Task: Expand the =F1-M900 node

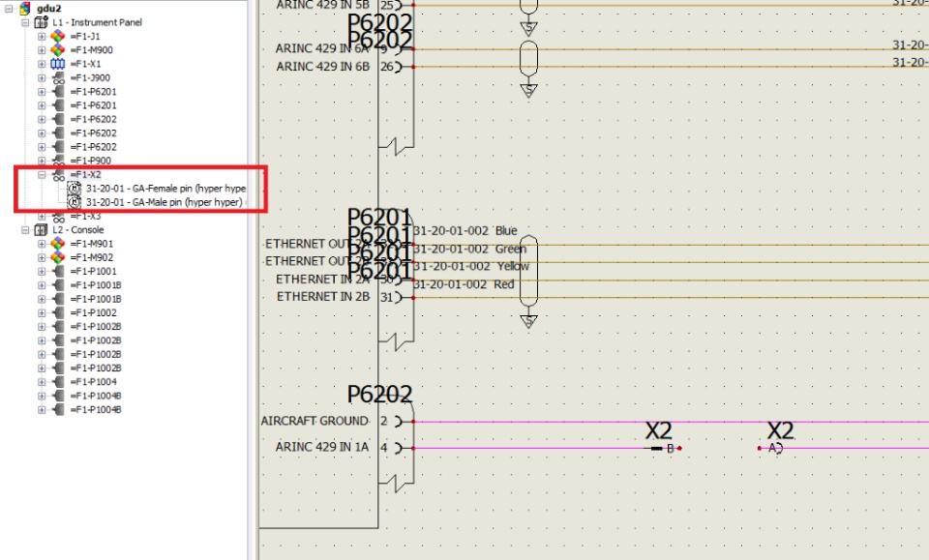Action: 42,49
